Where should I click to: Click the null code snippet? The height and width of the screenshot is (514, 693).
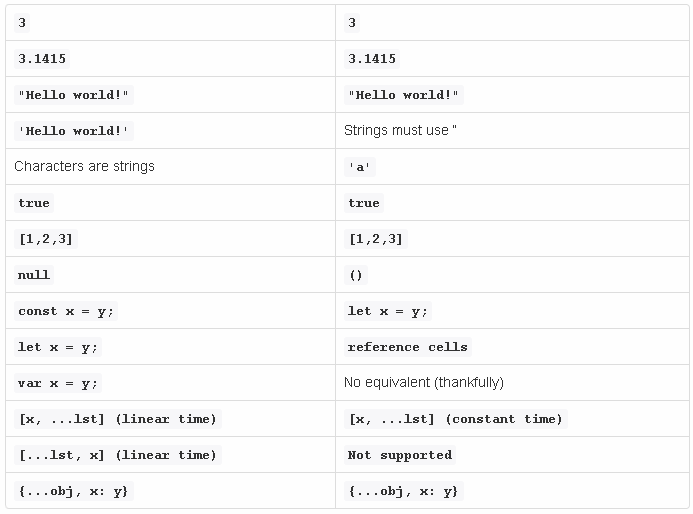tap(34, 275)
